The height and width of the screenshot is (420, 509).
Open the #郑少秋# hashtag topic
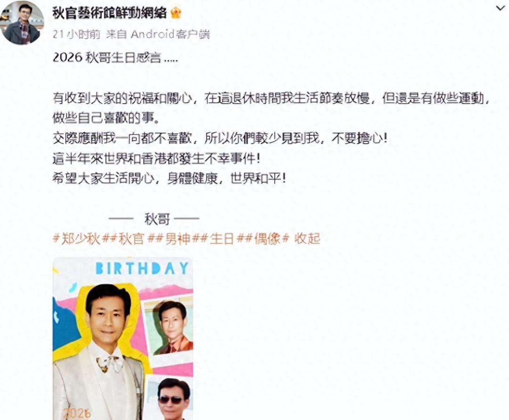point(76,239)
